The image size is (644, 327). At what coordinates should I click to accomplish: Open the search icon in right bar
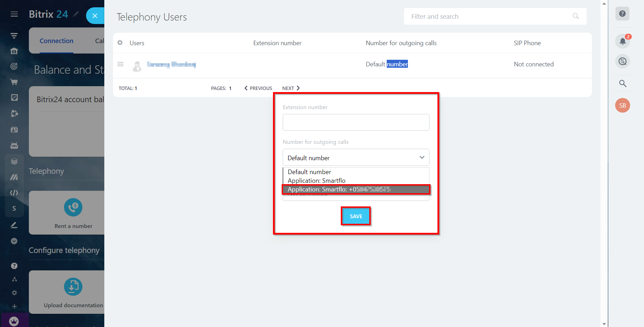click(622, 83)
